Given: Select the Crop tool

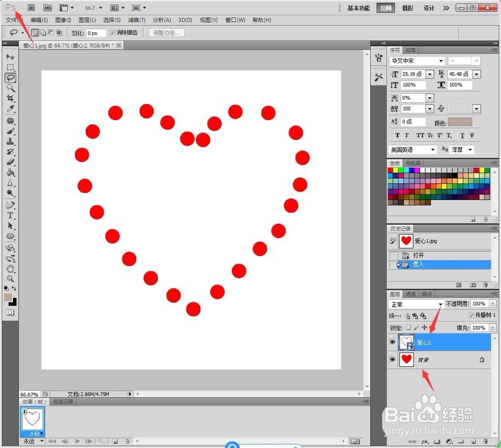Looking at the screenshot, I should (10, 98).
